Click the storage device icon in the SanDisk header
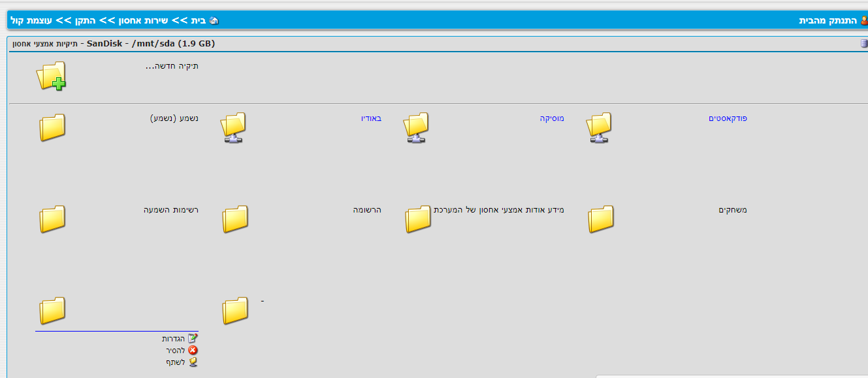This screenshot has height=378, width=868. tap(863, 44)
